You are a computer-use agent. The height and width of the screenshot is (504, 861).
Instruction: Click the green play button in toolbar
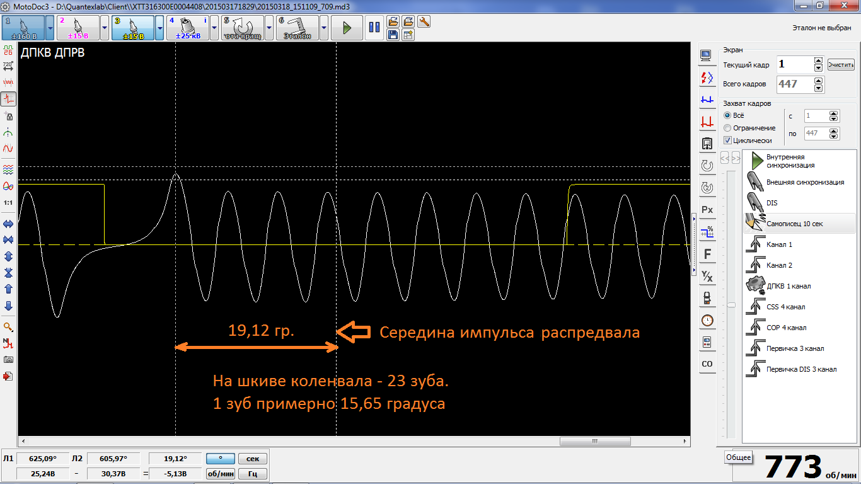pos(347,28)
